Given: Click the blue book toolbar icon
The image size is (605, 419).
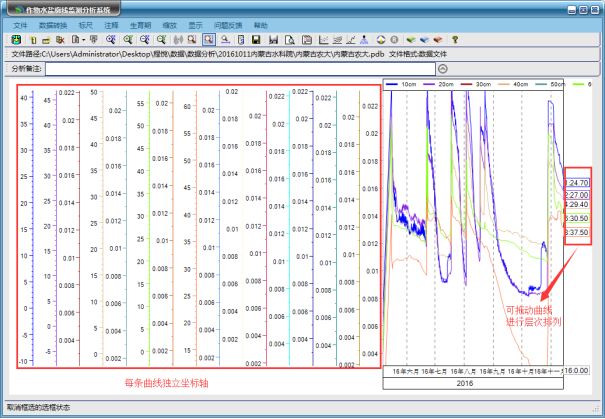Looking at the screenshot, I should (424, 39).
